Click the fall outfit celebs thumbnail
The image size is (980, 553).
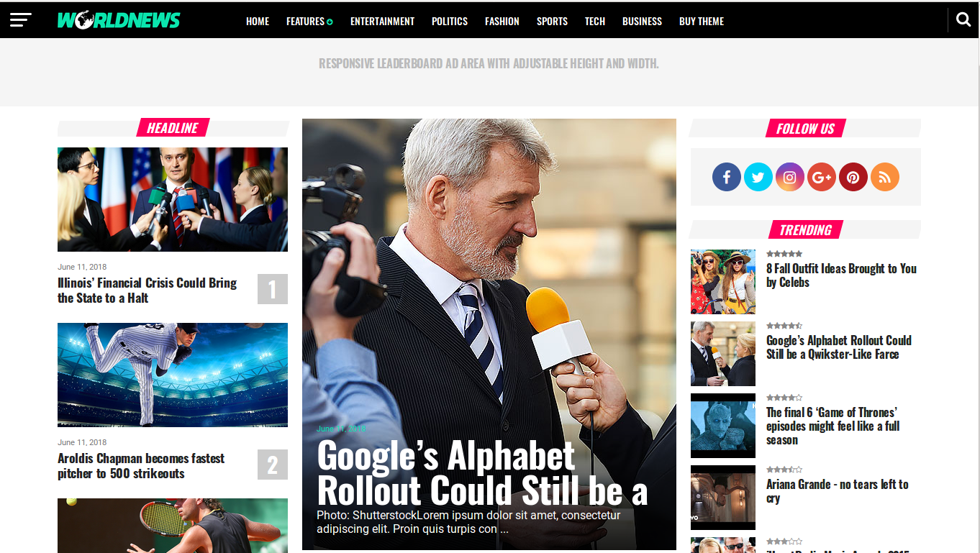(723, 282)
